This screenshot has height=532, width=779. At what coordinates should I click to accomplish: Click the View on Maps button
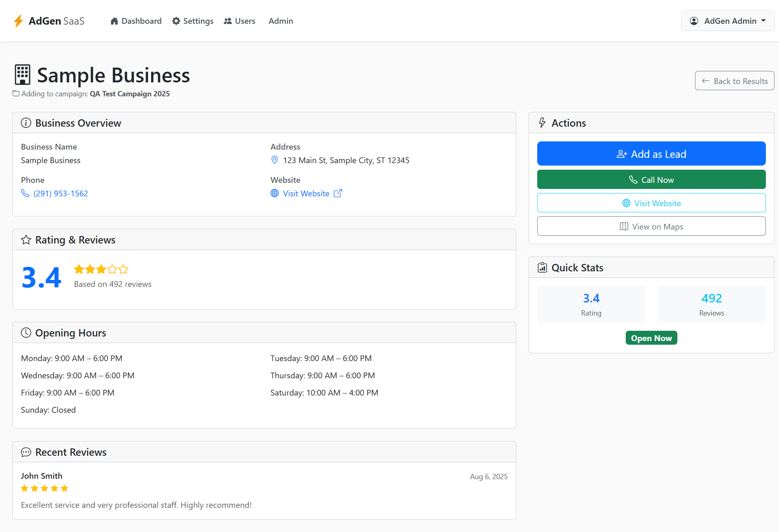click(651, 226)
